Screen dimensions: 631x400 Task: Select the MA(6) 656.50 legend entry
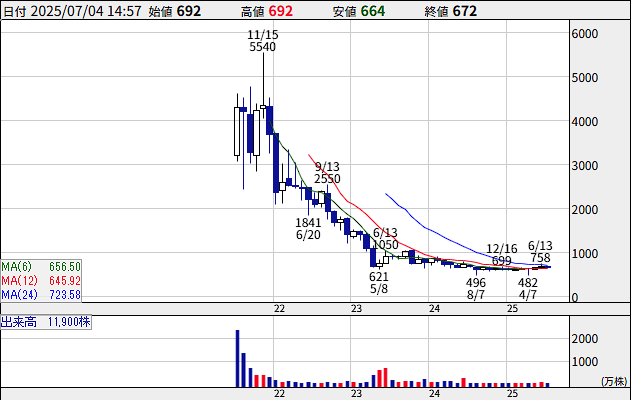pyautogui.click(x=41, y=266)
